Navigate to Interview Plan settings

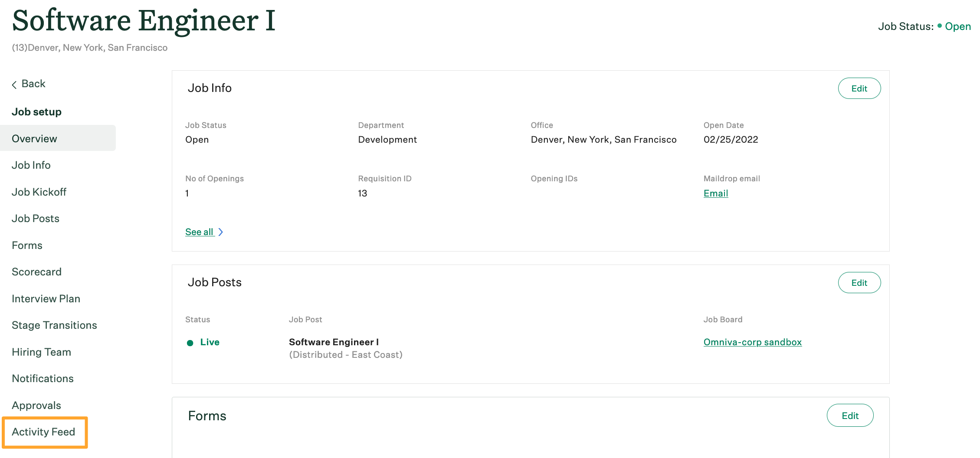[46, 298]
